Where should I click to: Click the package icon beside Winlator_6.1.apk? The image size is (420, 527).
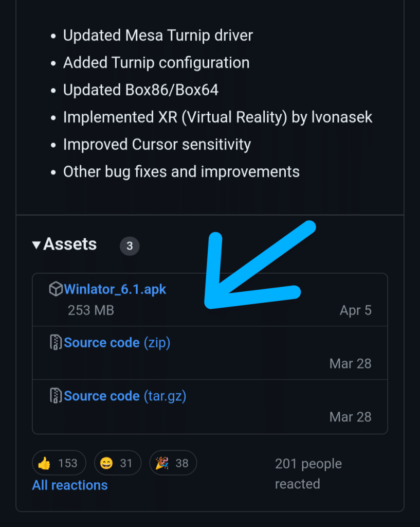click(56, 289)
